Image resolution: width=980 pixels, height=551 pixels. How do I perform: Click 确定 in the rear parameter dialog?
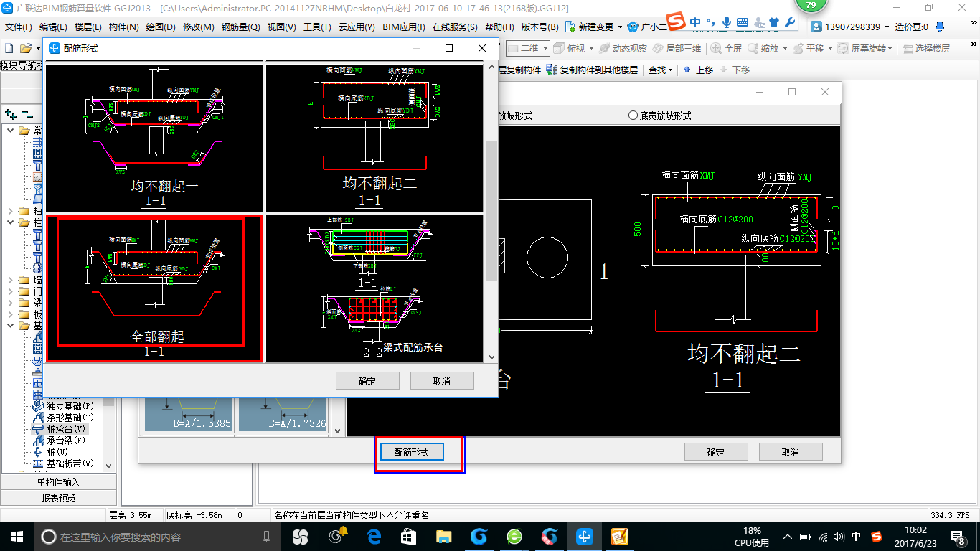click(716, 452)
